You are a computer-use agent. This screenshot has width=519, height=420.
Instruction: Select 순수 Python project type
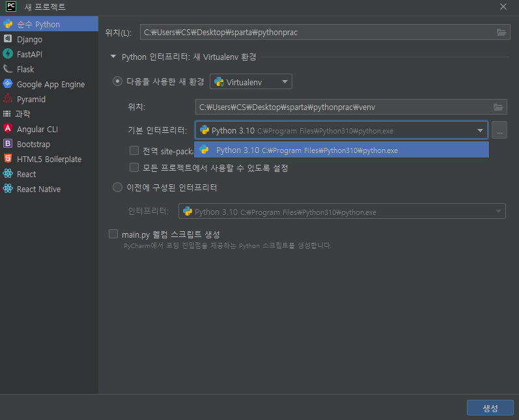[x=49, y=24]
